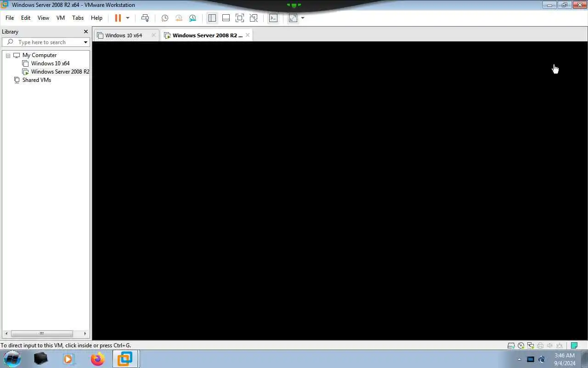Screen dimensions: 588x368
Task: Click the CD/DVD drive status icon
Action: [520, 345]
